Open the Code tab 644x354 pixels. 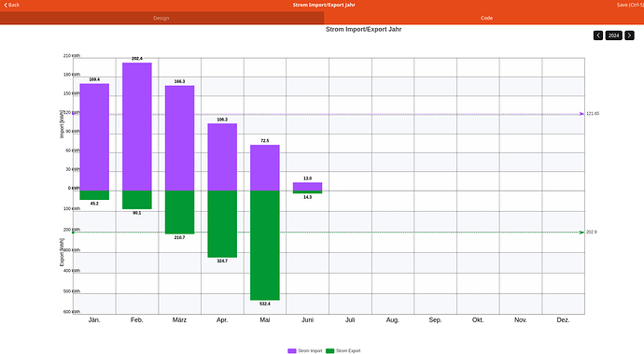pos(486,18)
